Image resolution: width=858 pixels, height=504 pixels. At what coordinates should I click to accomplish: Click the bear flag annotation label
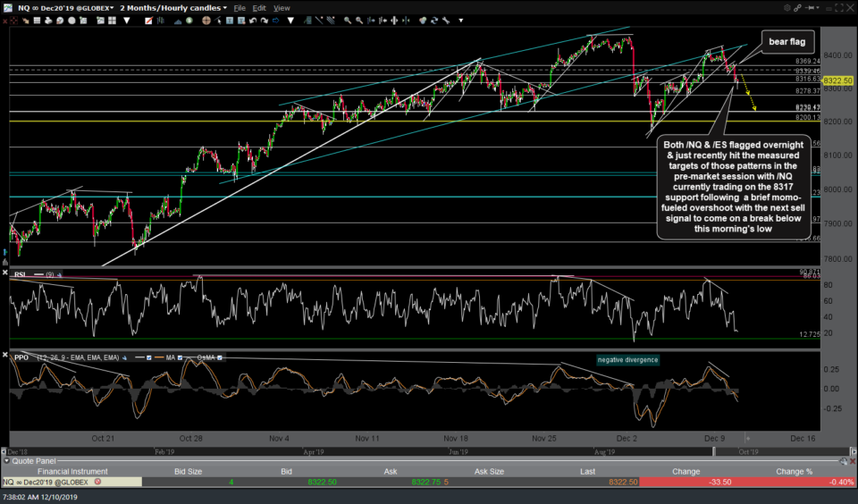tap(786, 42)
